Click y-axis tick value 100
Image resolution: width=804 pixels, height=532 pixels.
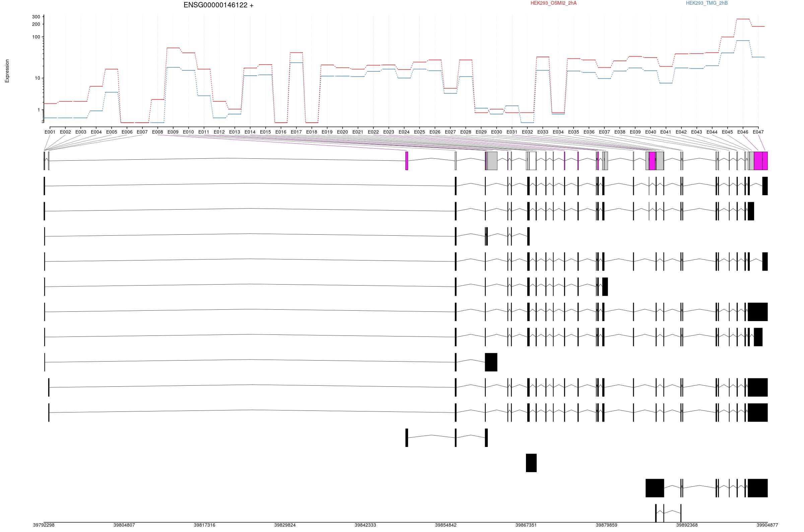click(x=36, y=37)
